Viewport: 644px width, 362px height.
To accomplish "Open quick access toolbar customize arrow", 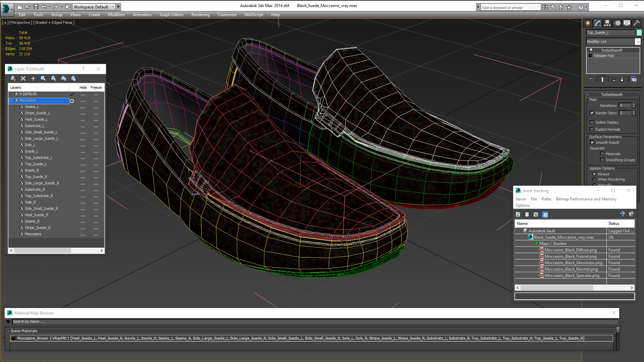I will coord(118,7).
